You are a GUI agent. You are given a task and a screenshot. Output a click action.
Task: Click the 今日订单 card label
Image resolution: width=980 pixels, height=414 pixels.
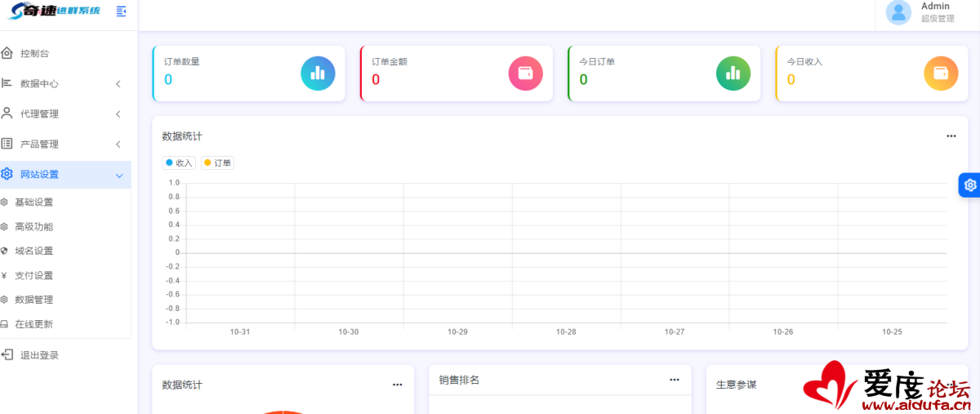(x=597, y=61)
